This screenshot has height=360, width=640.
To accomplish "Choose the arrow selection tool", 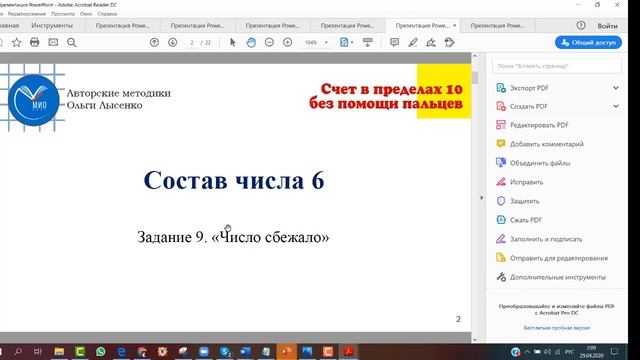I will (233, 42).
